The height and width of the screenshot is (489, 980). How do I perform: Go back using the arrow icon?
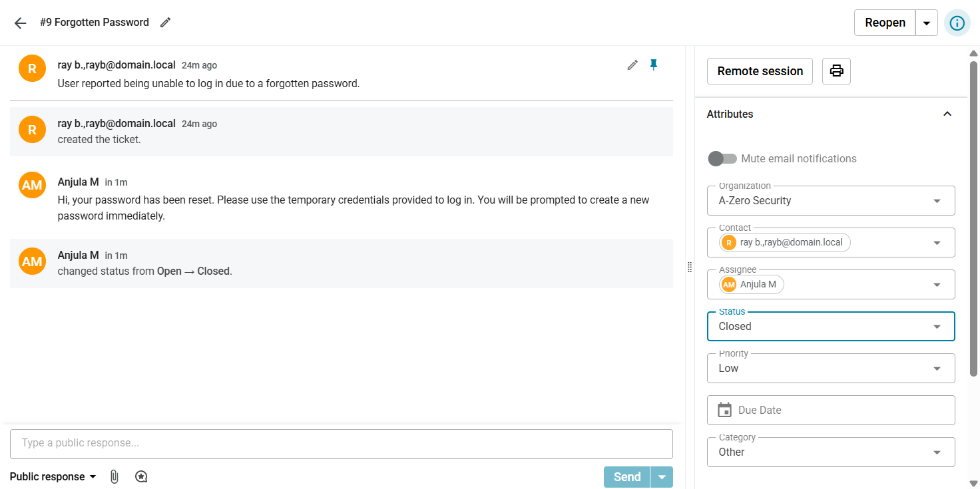pyautogui.click(x=20, y=23)
